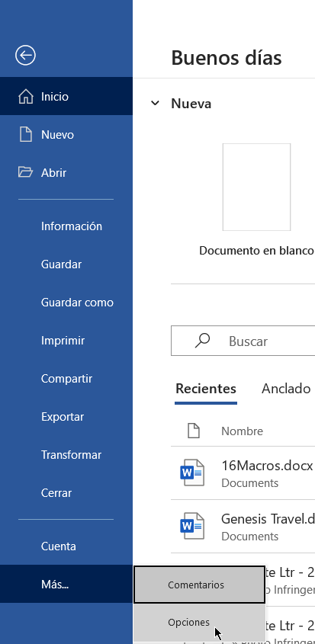The width and height of the screenshot is (315, 644).
Task: Switch to the Anclado tab
Action: pyautogui.click(x=286, y=389)
